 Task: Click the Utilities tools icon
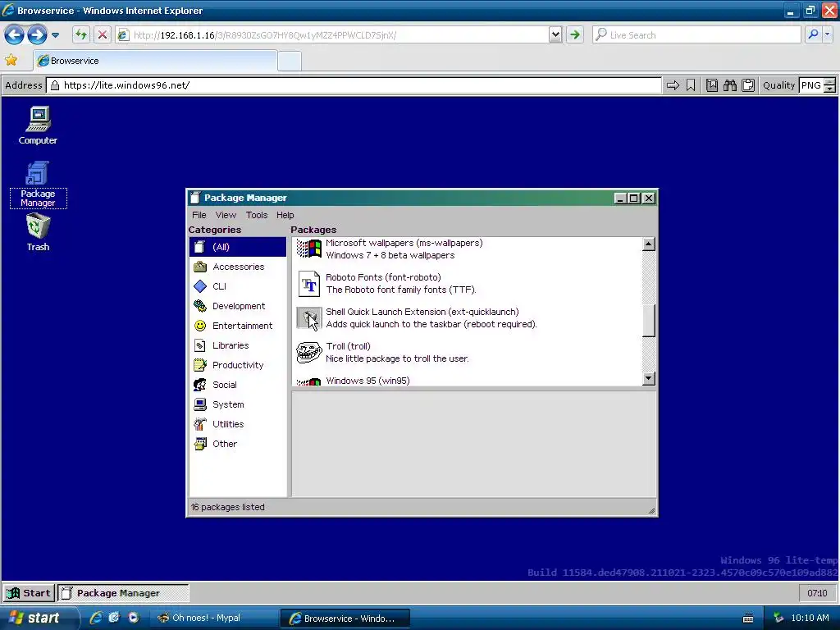tap(200, 424)
